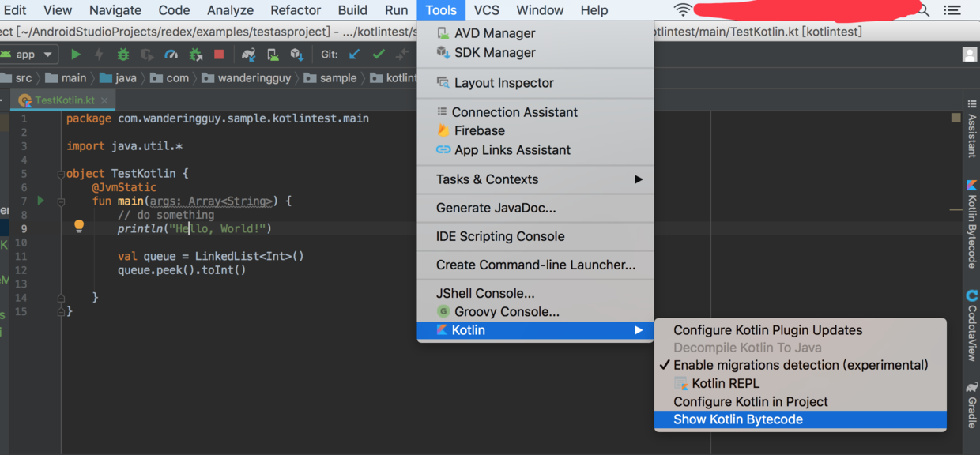
Task: Click the run gutter arrow beside main
Action: click(x=41, y=201)
